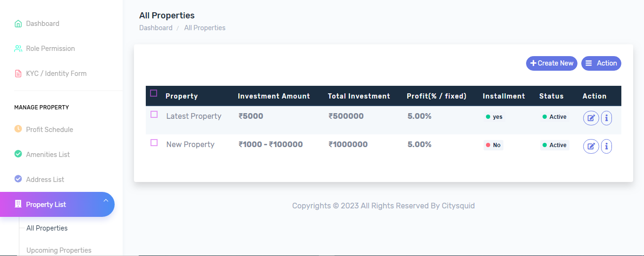Go to Upcoming Properties submenu item

click(59, 250)
